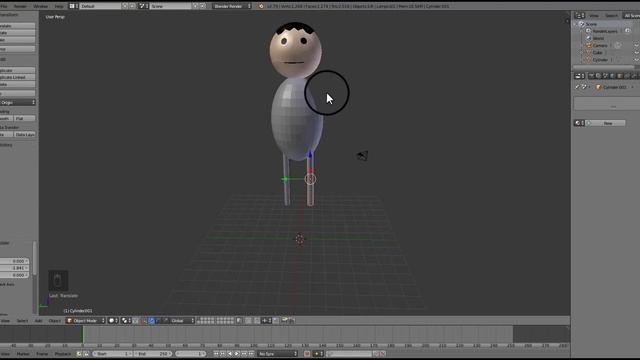Viewport: 640px width, 360px height.
Task: Select World in the outliner
Action: [598, 38]
